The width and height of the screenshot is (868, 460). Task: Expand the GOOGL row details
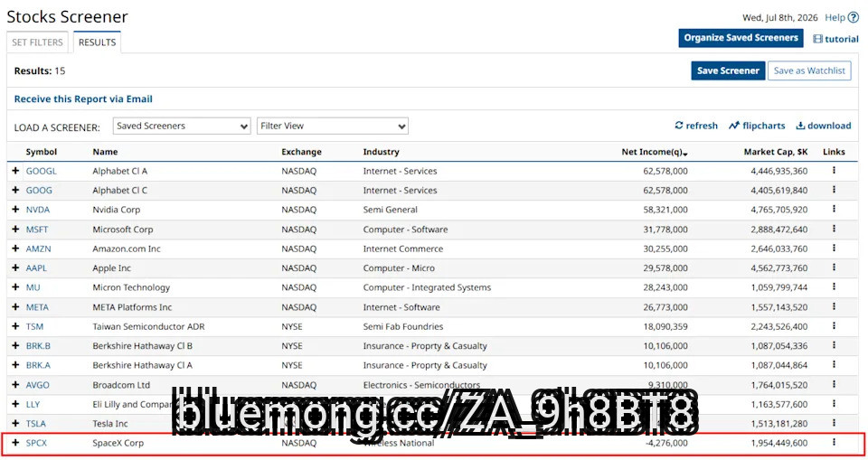(15, 171)
